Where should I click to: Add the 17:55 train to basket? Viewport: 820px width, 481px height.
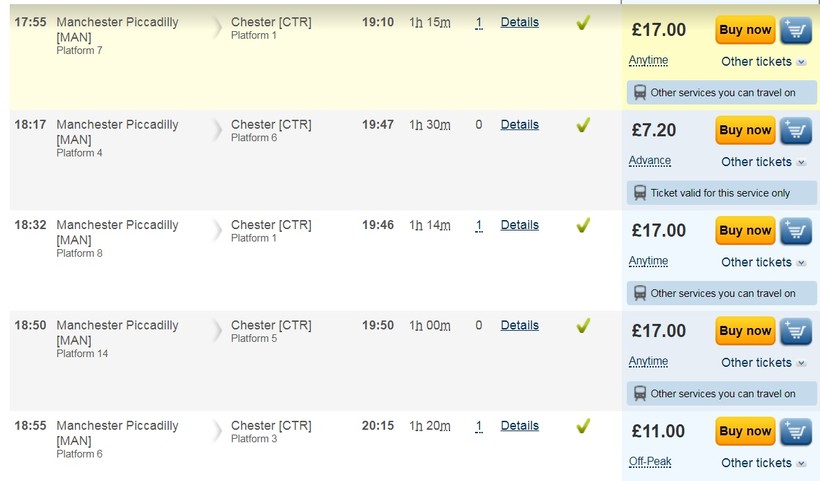pos(796,30)
